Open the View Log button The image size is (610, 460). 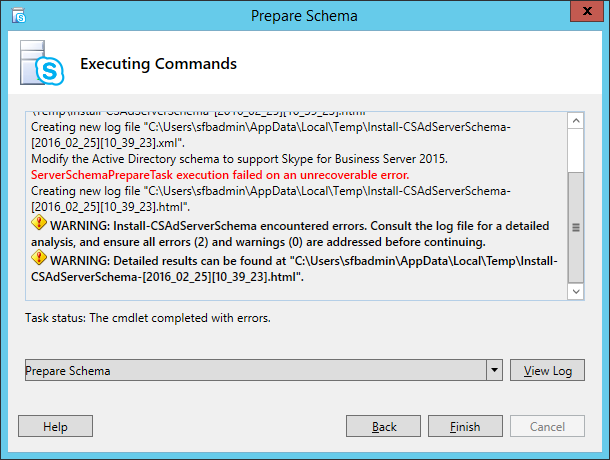tap(547, 370)
